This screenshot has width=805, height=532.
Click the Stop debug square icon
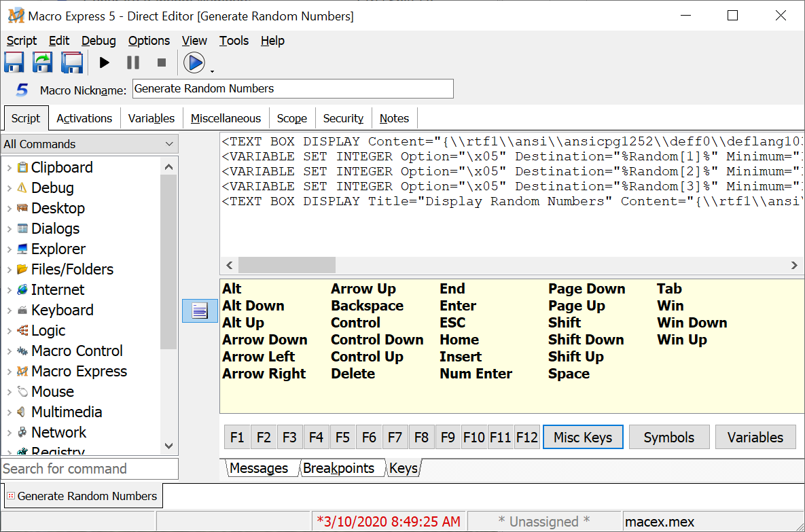(162, 63)
